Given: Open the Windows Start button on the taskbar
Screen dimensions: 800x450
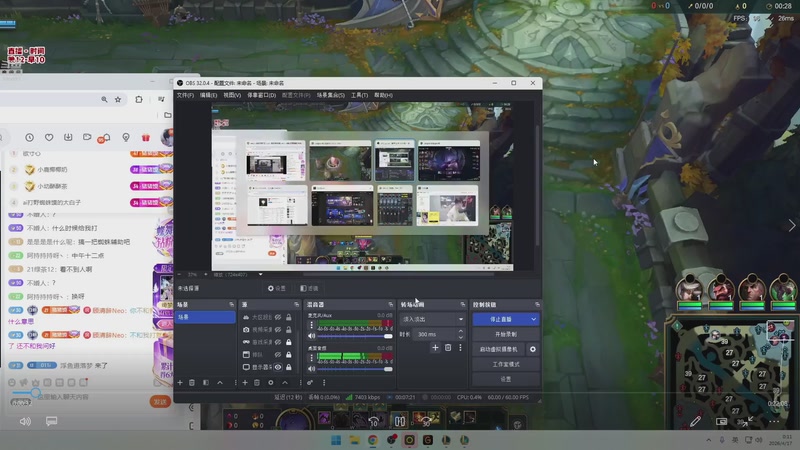Looking at the screenshot, I should [336, 440].
